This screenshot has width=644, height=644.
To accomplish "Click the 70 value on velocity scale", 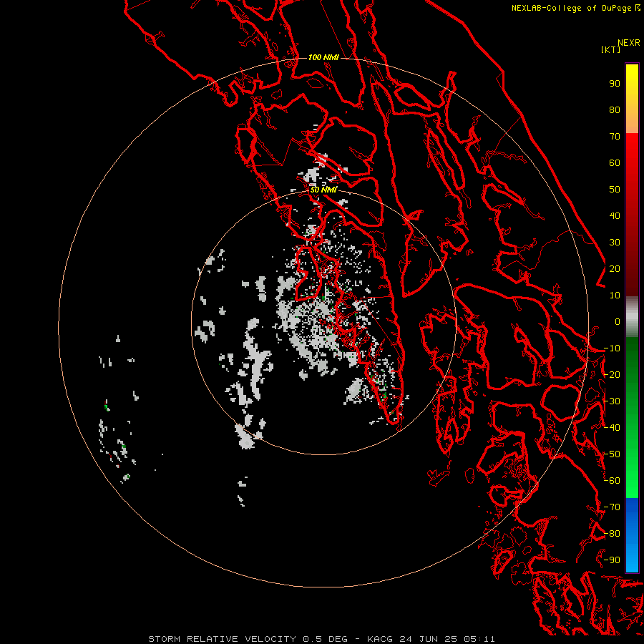I will (615, 137).
